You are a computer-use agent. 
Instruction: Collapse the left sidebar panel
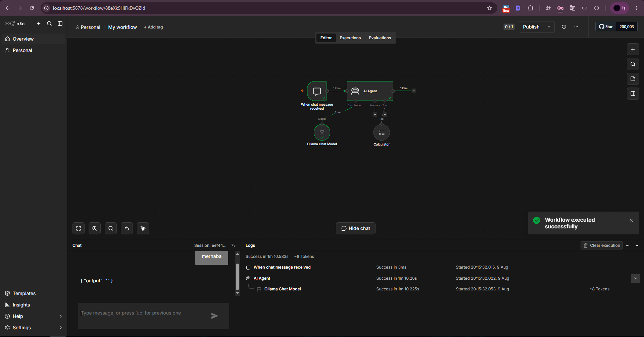(60, 23)
